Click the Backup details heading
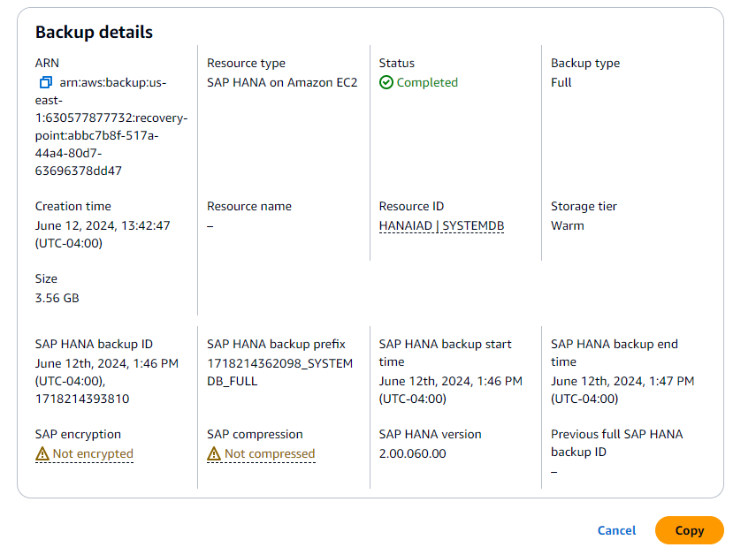 pyautogui.click(x=94, y=32)
